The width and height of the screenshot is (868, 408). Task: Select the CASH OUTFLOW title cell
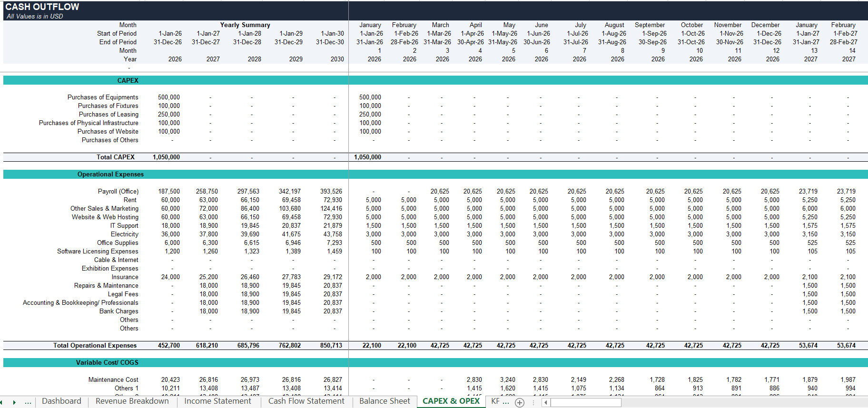tap(42, 7)
